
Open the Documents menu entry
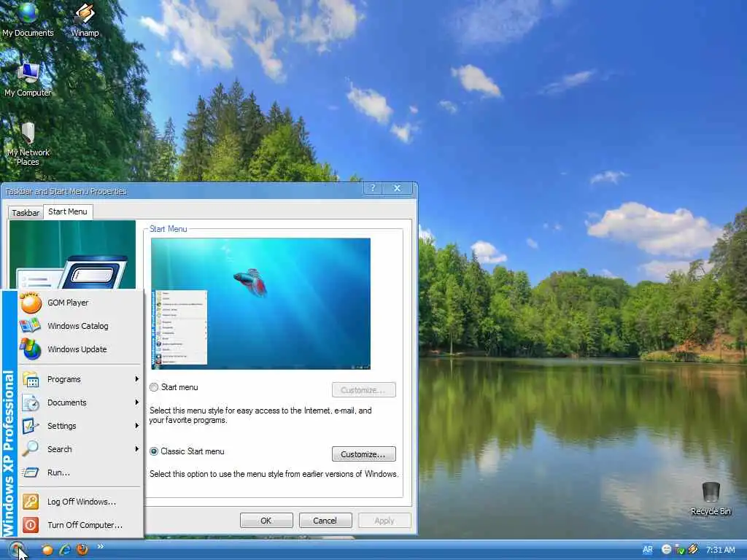pos(80,402)
